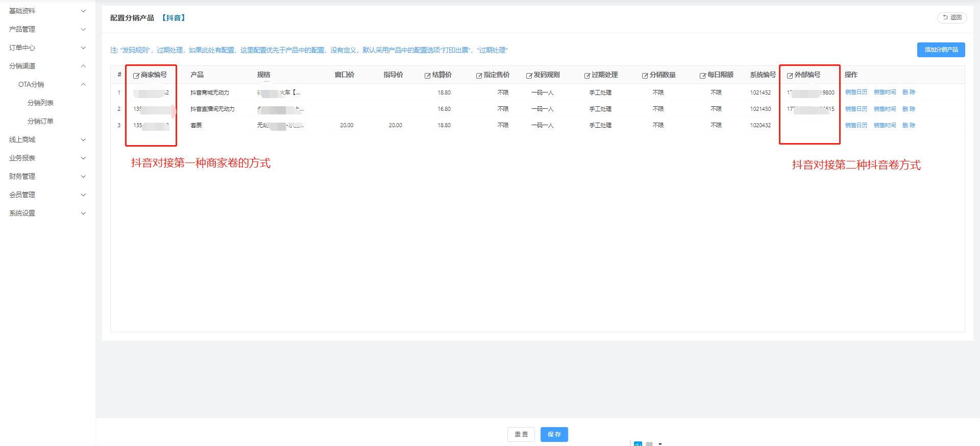Viewport: 980px width, 446px height.
Task: Click edit icon next to 指定售价 header
Action: click(479, 76)
